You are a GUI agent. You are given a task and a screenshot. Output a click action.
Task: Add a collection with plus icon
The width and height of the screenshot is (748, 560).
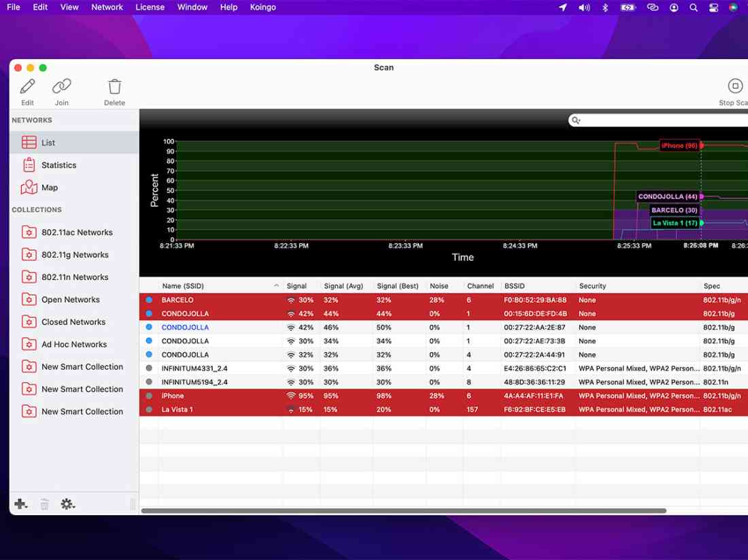20,504
